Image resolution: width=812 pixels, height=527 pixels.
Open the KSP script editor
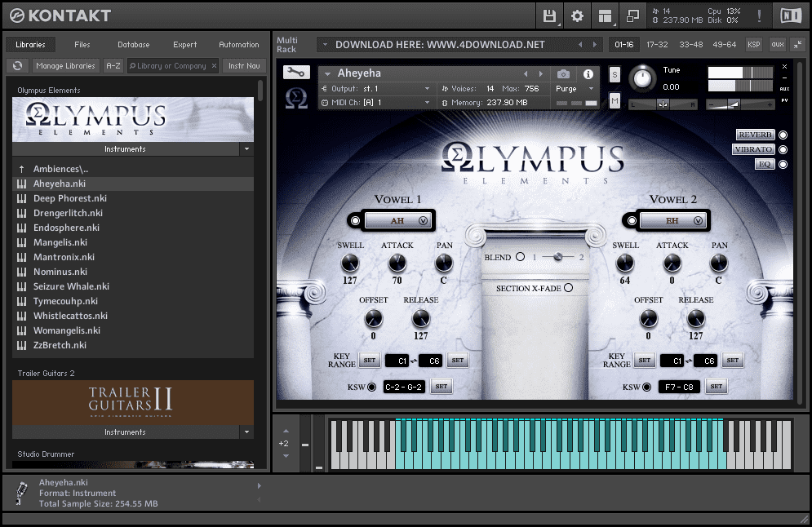pos(753,45)
